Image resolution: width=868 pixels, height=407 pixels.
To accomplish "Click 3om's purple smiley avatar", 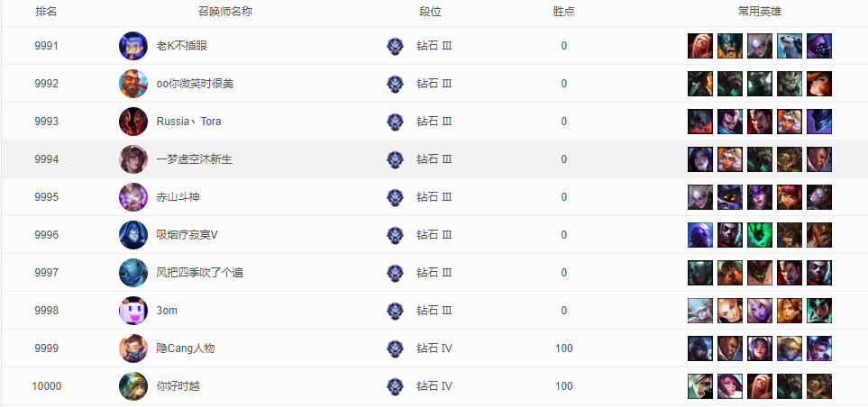I will pyautogui.click(x=133, y=311).
